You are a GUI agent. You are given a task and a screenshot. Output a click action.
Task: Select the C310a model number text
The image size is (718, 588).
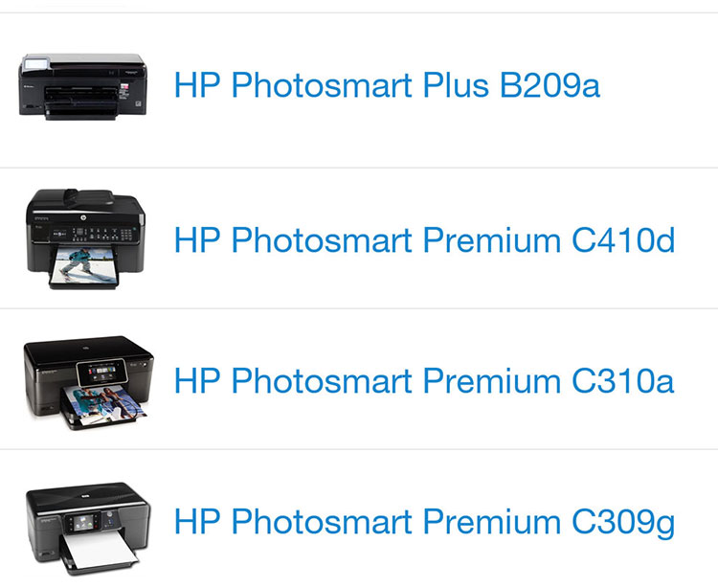623,380
